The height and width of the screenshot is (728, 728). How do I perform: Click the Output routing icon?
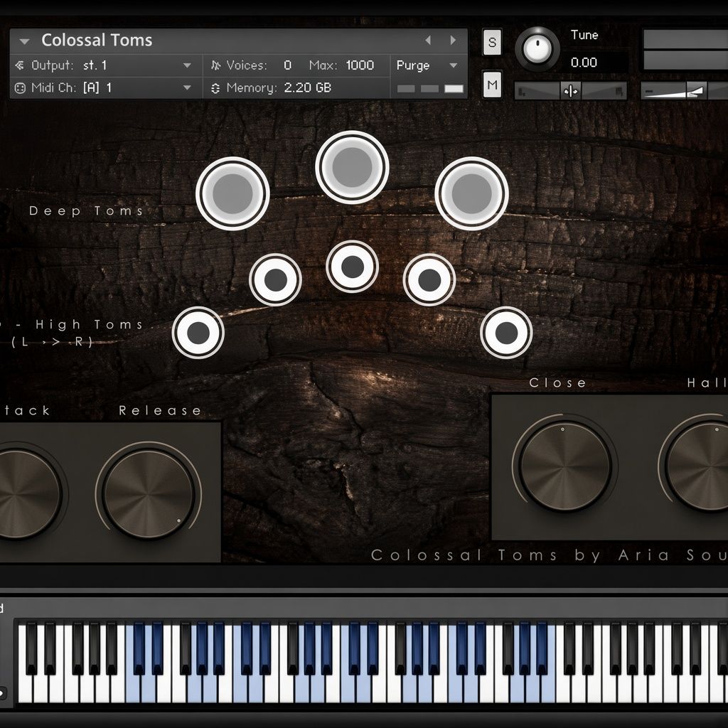coord(19,65)
